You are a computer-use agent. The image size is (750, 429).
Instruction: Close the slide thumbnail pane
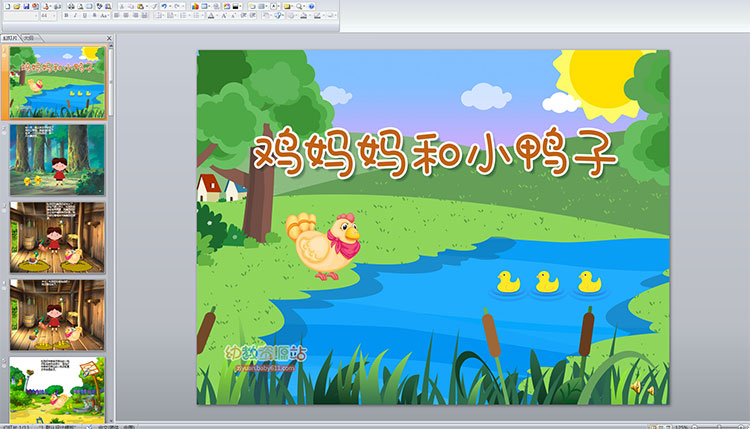point(108,38)
